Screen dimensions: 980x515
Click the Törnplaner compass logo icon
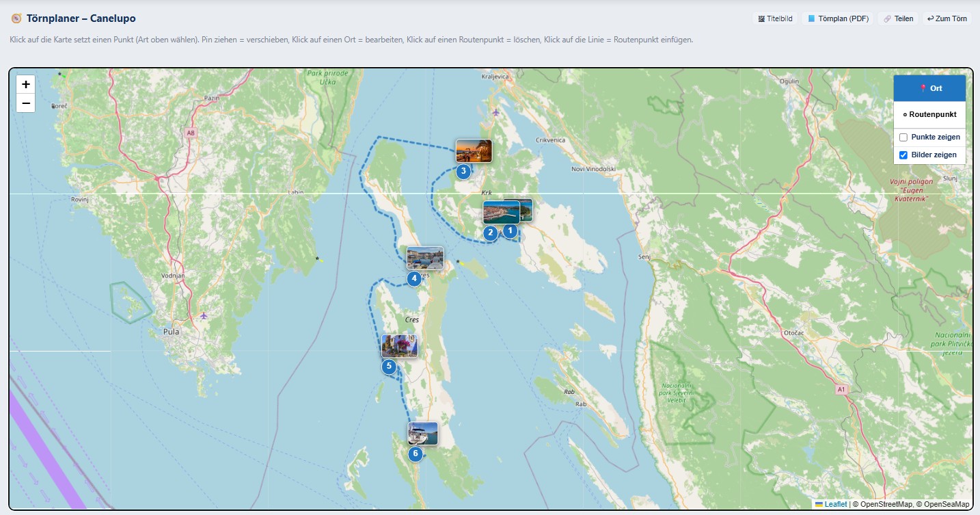point(16,18)
